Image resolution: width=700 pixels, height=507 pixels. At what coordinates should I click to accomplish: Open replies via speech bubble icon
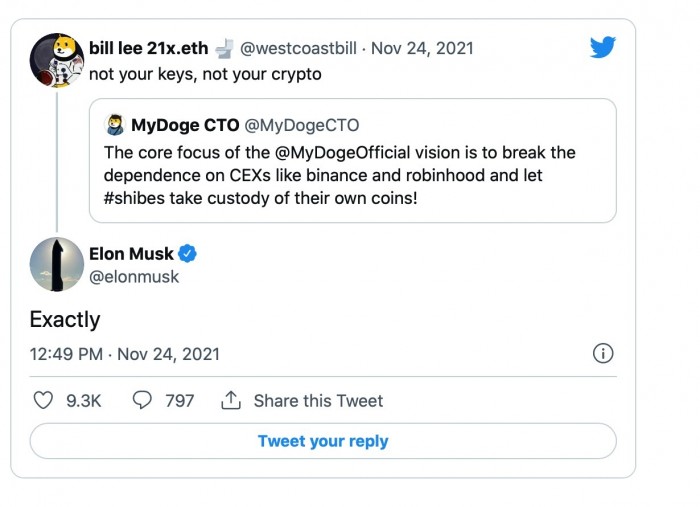[142, 400]
